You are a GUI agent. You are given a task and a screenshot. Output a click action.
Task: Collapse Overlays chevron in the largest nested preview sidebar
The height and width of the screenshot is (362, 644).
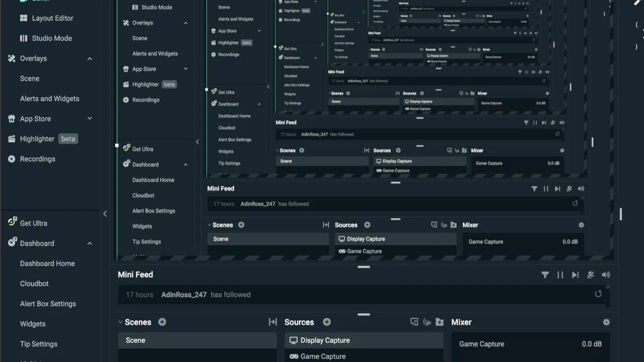click(x=186, y=23)
